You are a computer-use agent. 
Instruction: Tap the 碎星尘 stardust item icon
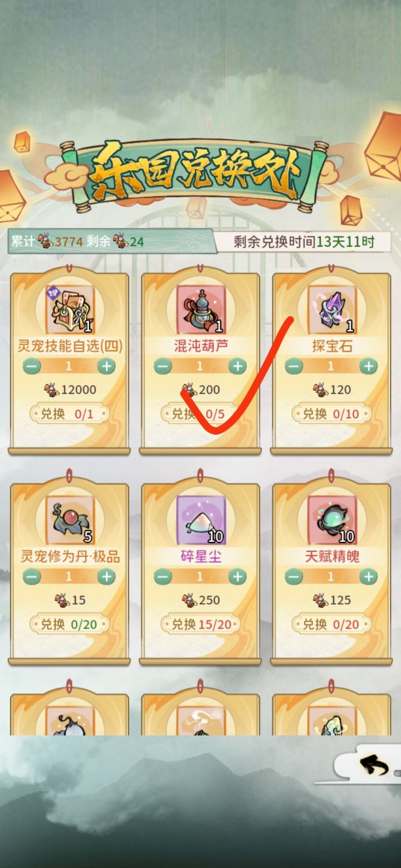click(x=200, y=519)
